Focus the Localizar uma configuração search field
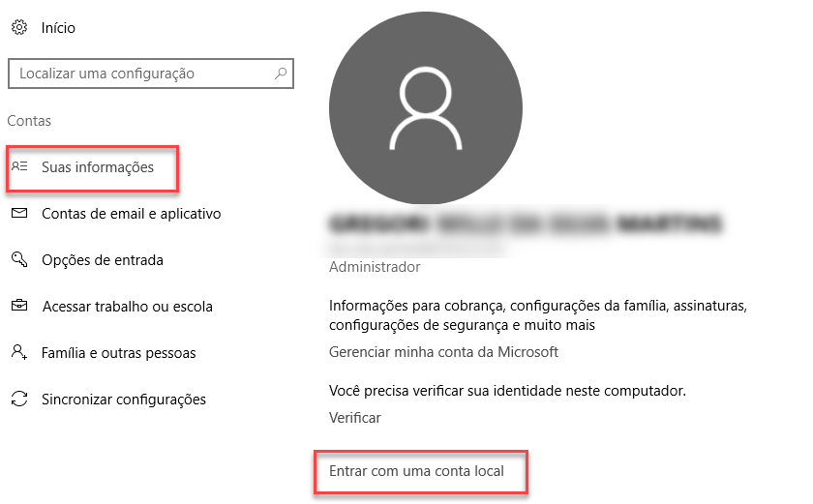Screen dimensions: 813x504 click(151, 74)
